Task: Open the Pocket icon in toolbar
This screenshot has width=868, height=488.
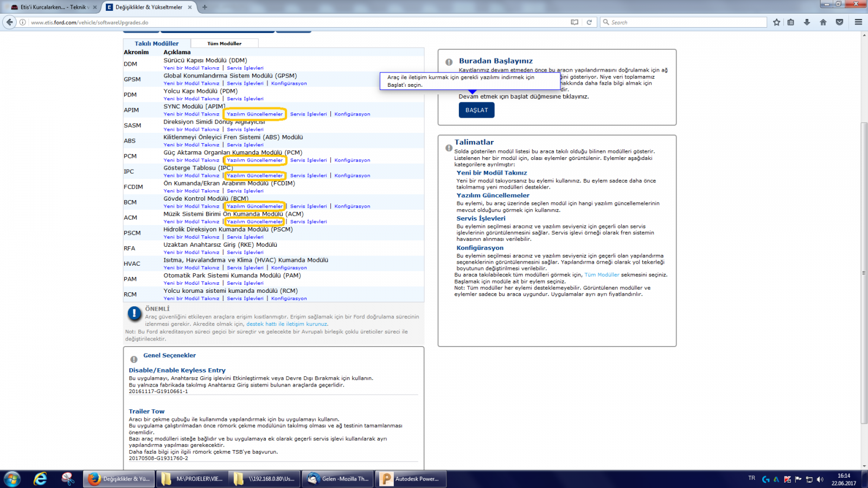Action: click(x=839, y=22)
